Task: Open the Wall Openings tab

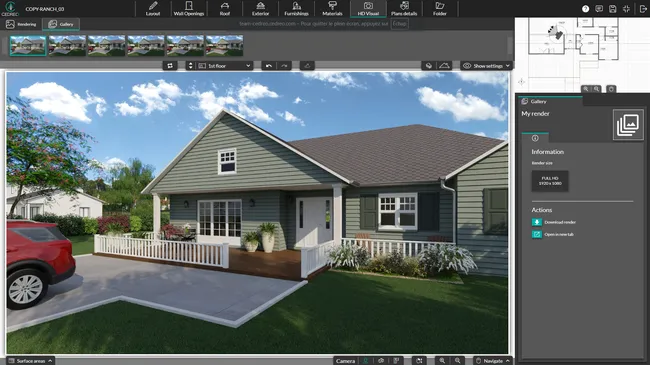Action: (189, 9)
